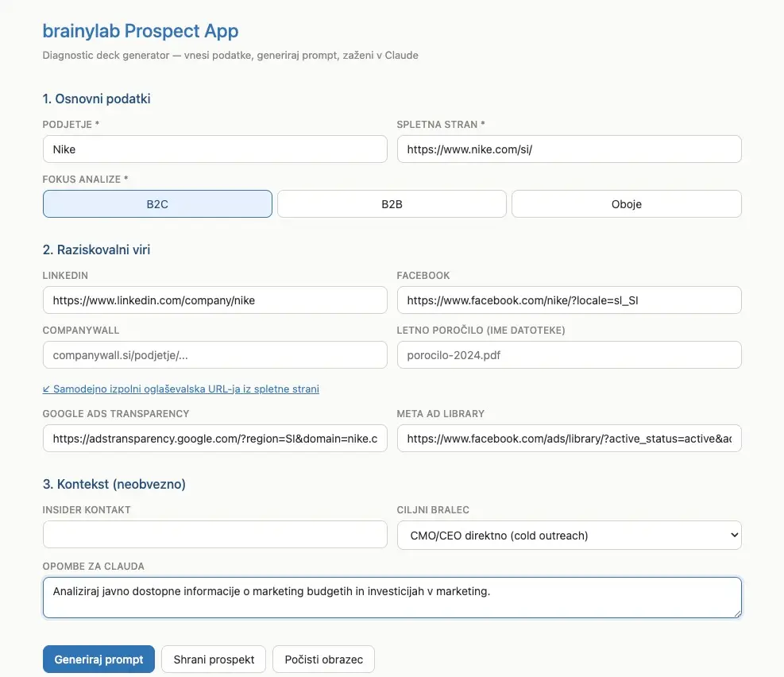Click the Google Ads Transparency input
This screenshot has height=677, width=784.
click(x=214, y=438)
